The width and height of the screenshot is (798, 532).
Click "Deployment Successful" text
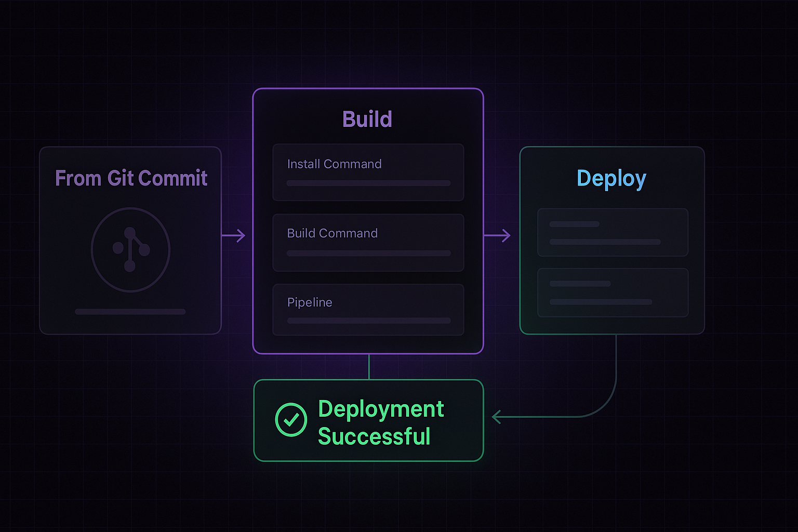tap(381, 422)
